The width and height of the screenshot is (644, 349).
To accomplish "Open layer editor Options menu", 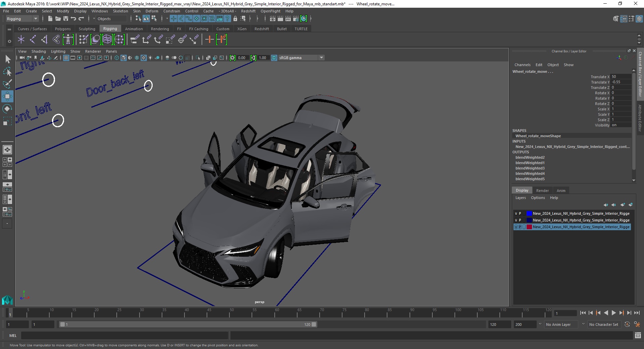I will click(538, 198).
